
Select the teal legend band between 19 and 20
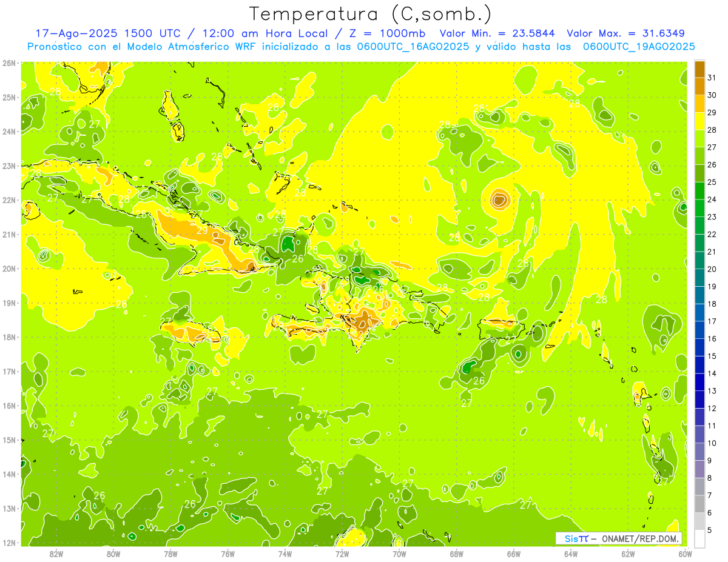point(699,278)
